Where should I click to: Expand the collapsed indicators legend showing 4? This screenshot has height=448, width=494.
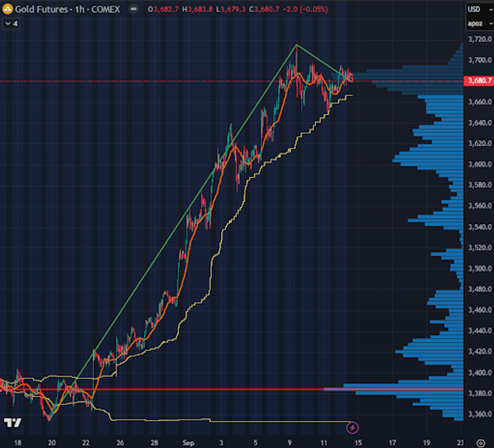[x=11, y=24]
